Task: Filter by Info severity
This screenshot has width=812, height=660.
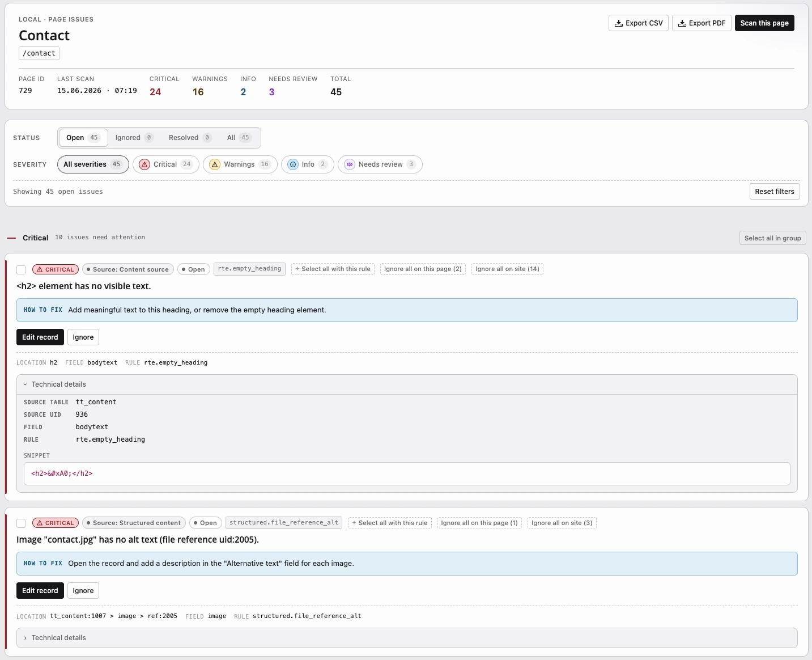Action: (x=308, y=164)
